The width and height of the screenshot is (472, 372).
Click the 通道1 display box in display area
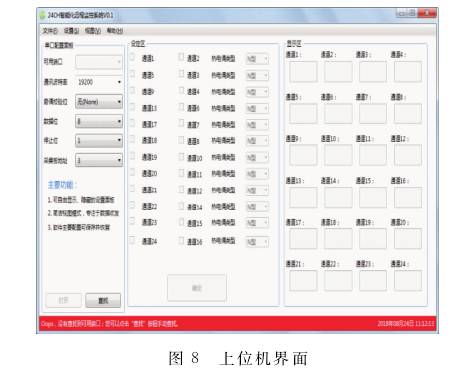(303, 72)
